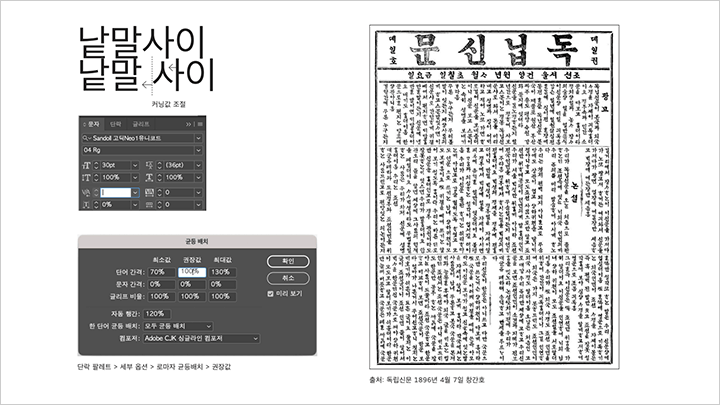Open the Character panel hamburger menu

[x=200, y=124]
